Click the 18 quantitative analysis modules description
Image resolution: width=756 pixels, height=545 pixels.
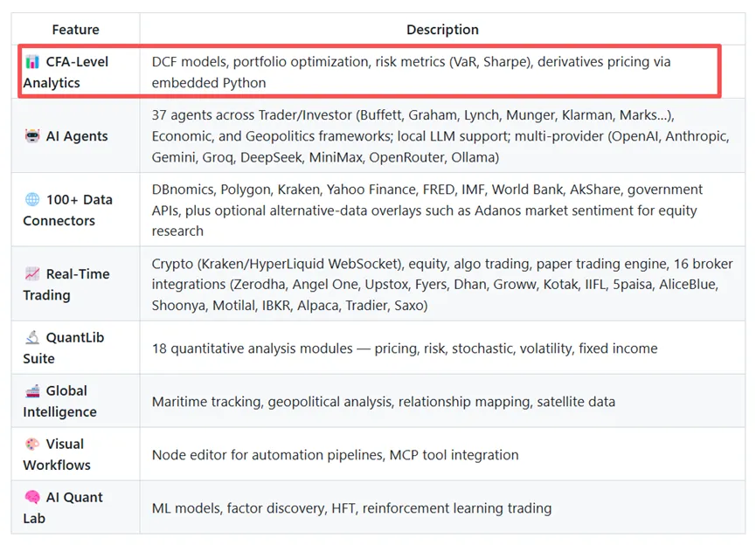pos(405,348)
